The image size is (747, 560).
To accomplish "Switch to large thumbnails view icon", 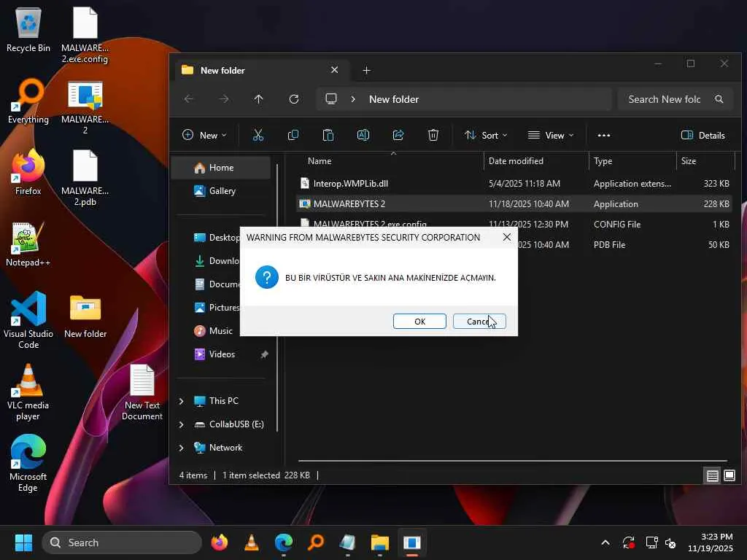I will tap(729, 475).
